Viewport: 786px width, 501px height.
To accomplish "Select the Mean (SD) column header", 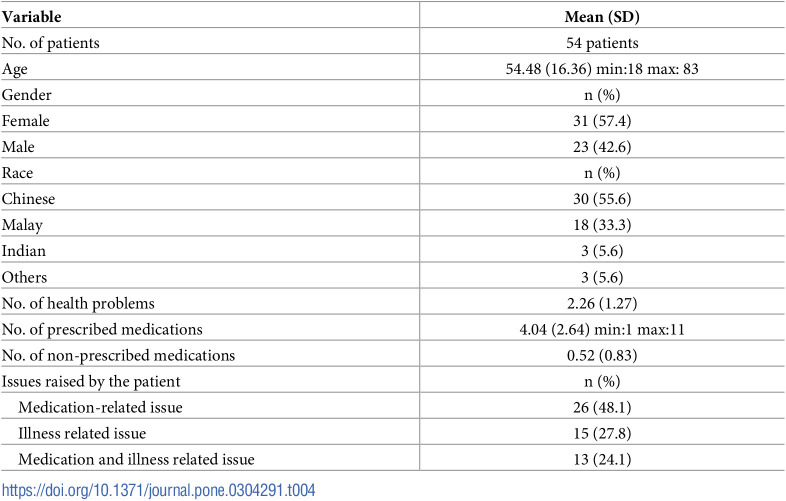I will (602, 17).
